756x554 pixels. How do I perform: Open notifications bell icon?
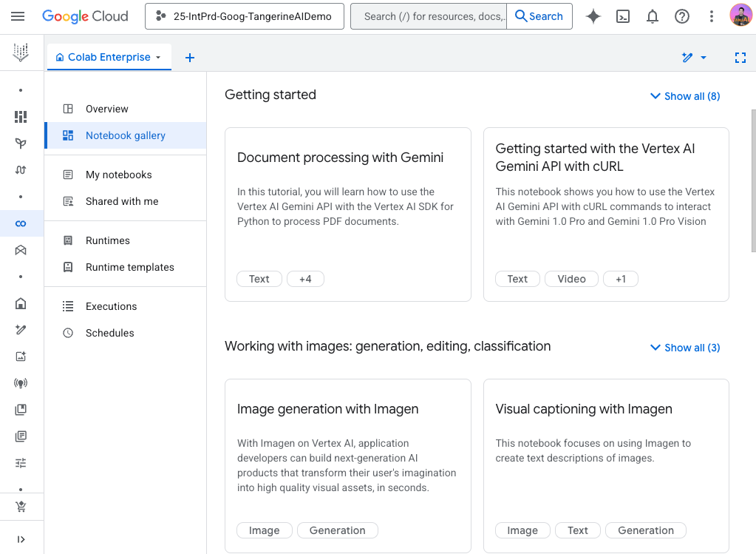[x=653, y=16]
